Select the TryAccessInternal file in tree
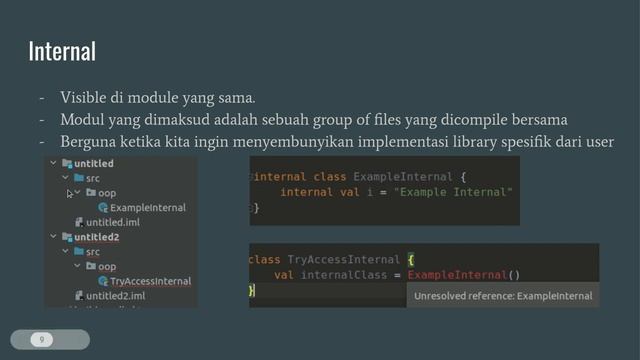Screen dimensions: 640x360 (151, 281)
